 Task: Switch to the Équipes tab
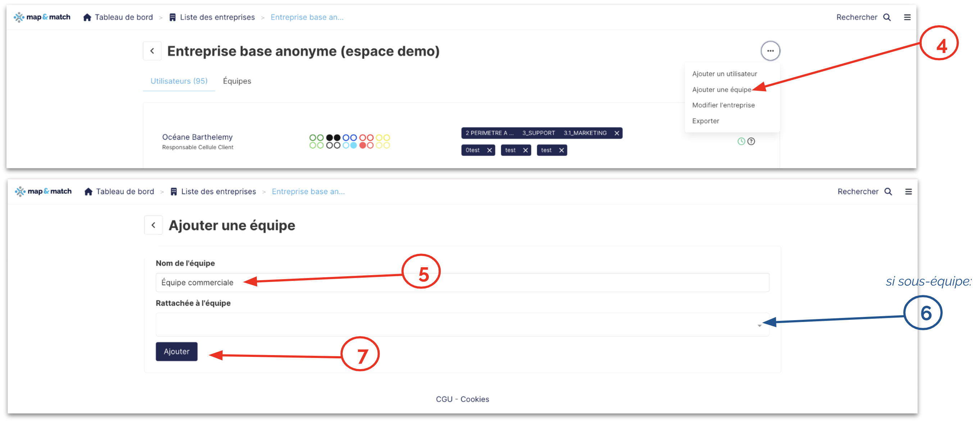pos(237,81)
